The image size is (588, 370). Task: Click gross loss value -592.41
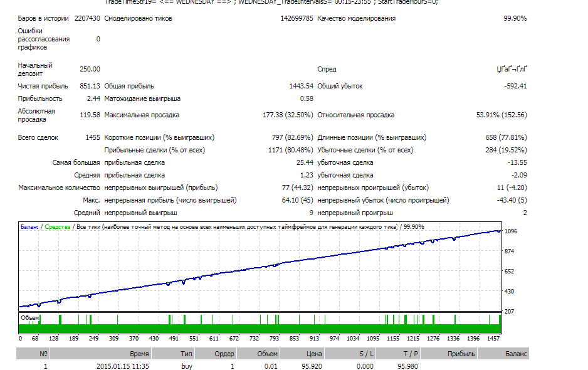coord(515,86)
